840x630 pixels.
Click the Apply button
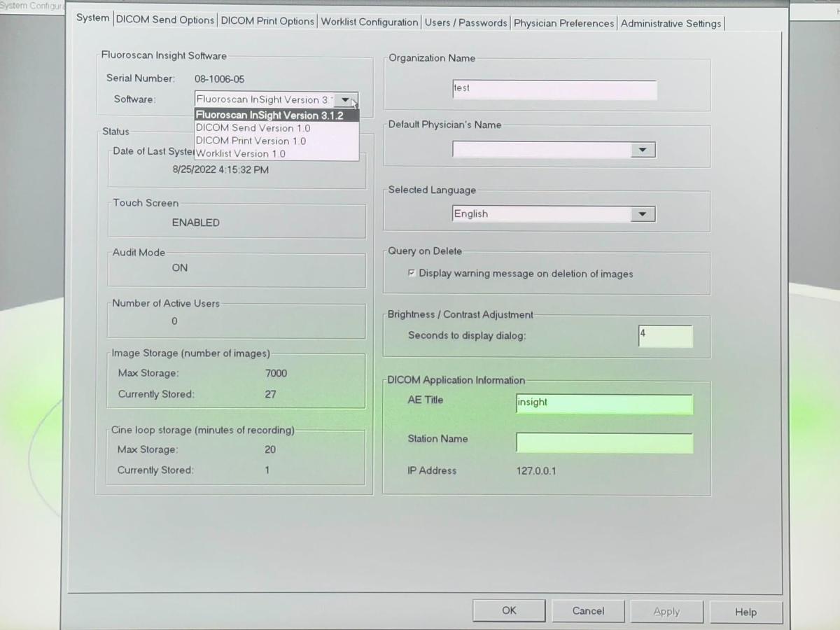pos(666,612)
